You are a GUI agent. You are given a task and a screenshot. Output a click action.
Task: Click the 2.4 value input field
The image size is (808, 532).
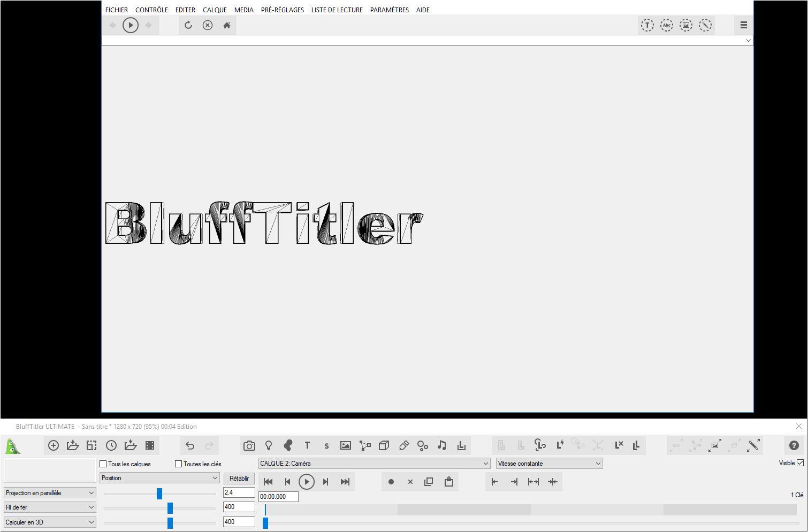[239, 492]
